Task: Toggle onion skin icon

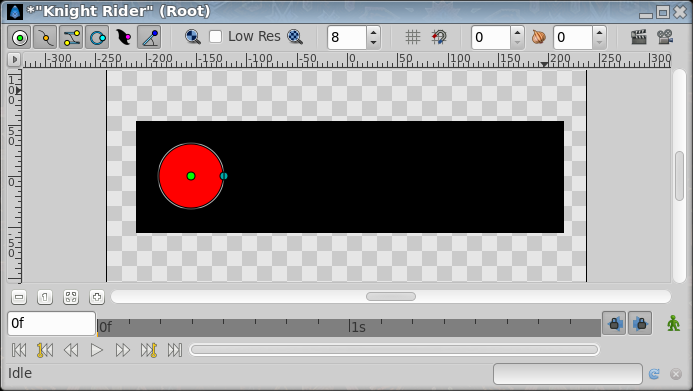Action: point(539,37)
